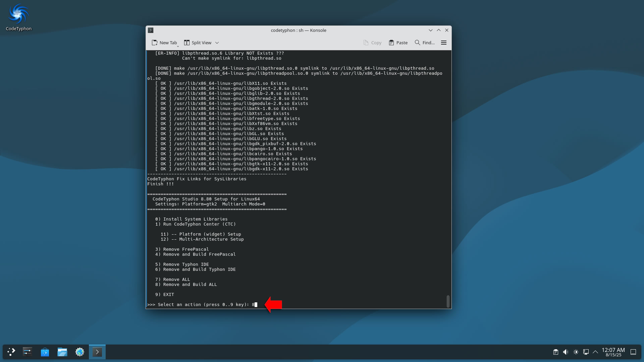Expand the New Tab profile dropdown arrow
The image size is (644, 362).
tap(178, 46)
